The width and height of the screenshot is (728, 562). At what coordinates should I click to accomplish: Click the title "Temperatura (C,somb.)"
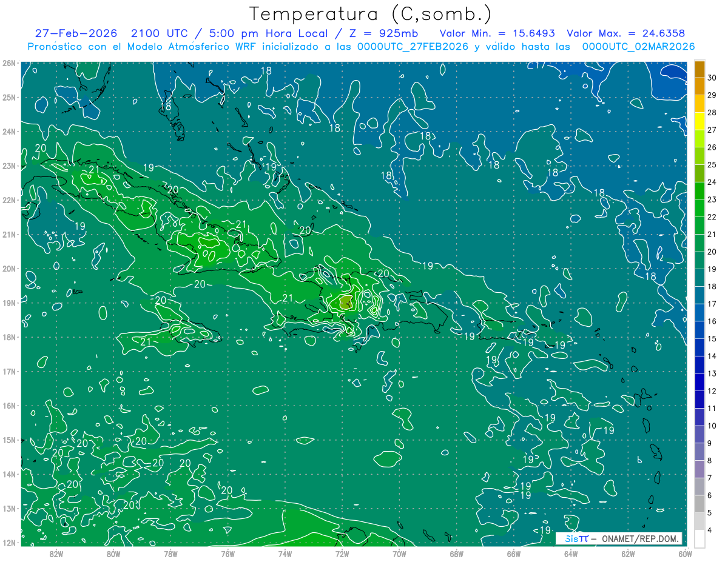(371, 15)
